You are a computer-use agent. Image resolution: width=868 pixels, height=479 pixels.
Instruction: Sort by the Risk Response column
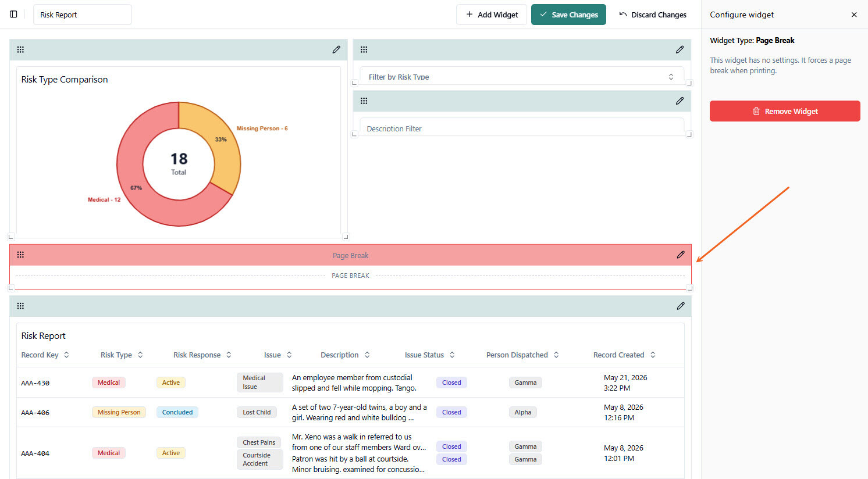202,355
